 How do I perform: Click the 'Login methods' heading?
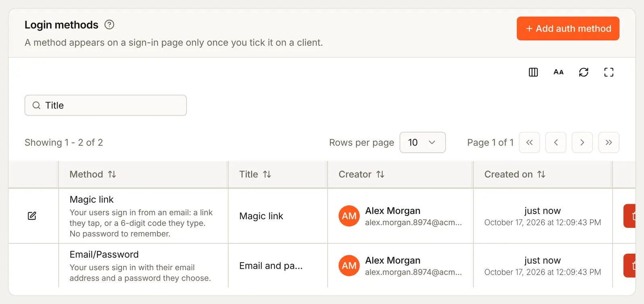pos(61,25)
